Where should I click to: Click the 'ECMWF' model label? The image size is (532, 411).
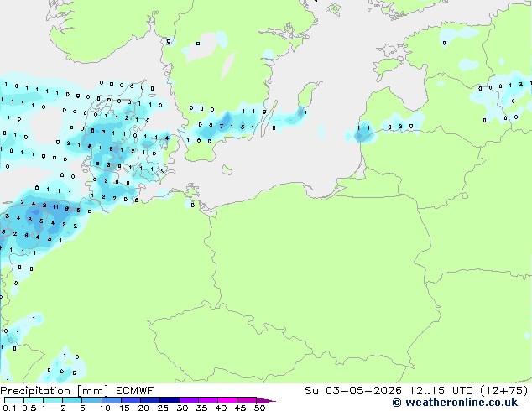[x=135, y=391]
